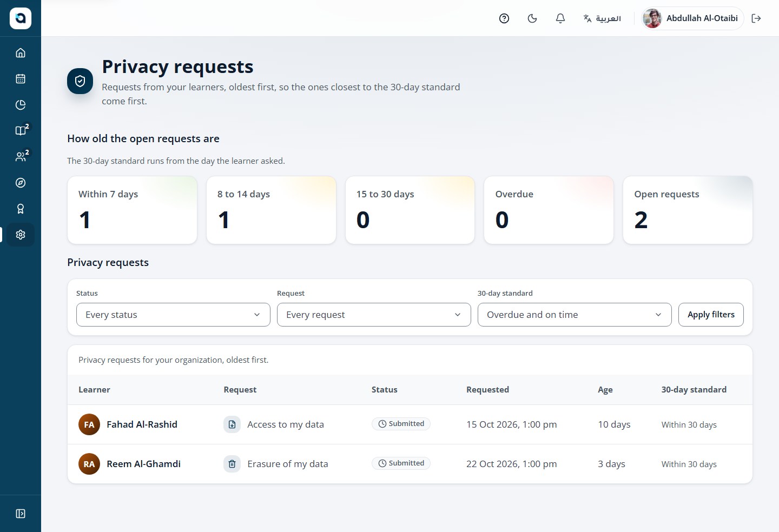Open the help question mark icon

(504, 18)
